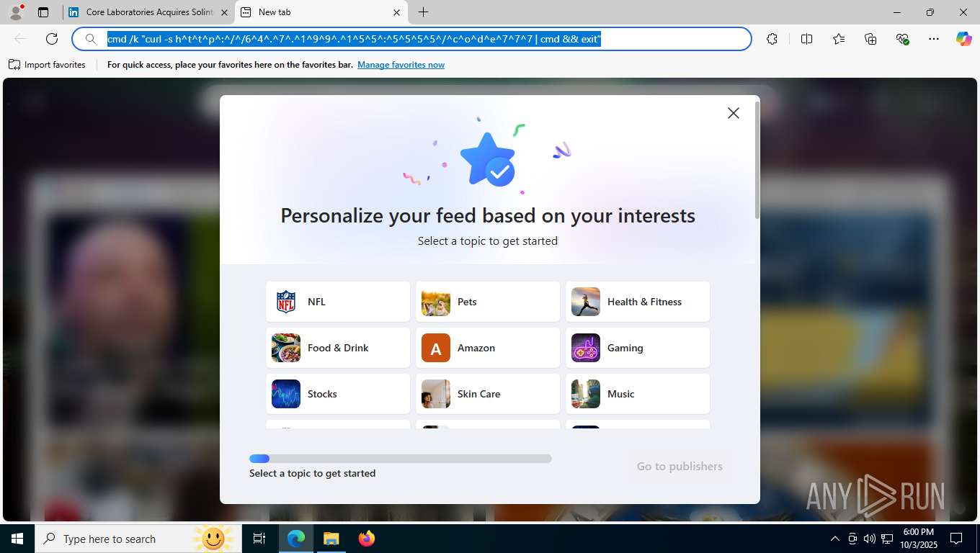Open the tab actions menu icon
The height and width of the screenshot is (553, 980).
[x=43, y=12]
